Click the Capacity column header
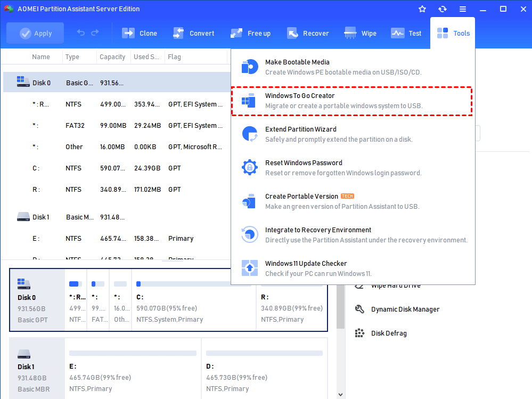The width and height of the screenshot is (532, 399). 112,57
